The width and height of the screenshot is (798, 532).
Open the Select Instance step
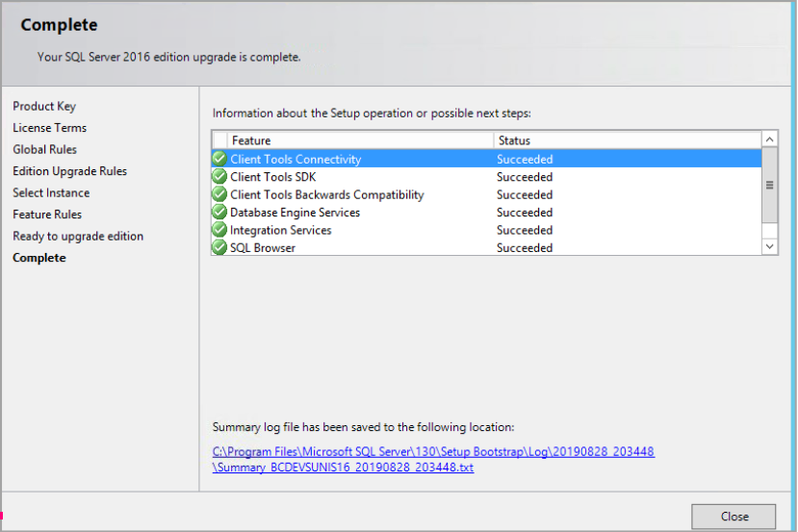tap(51, 193)
